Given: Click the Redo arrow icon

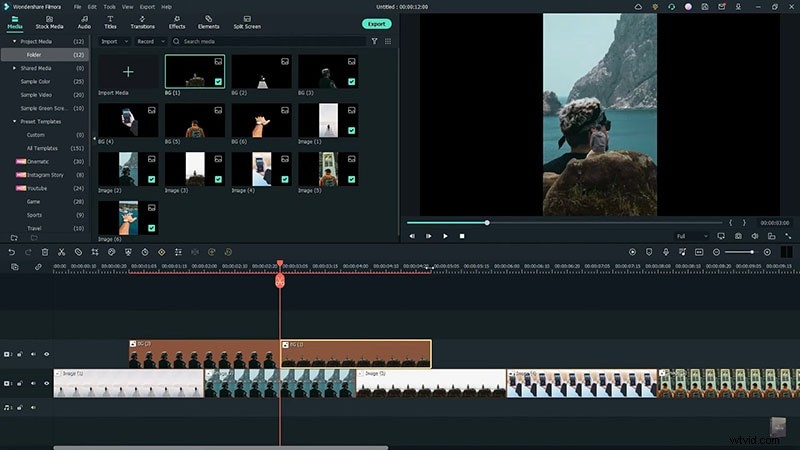Looking at the screenshot, I should point(28,252).
